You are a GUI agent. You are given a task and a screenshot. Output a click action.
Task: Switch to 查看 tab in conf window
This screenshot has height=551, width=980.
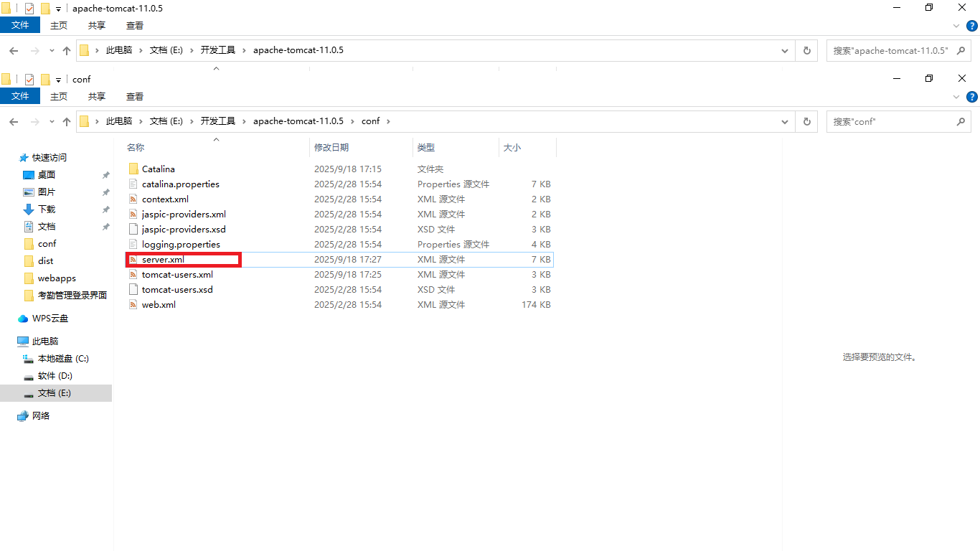click(135, 97)
